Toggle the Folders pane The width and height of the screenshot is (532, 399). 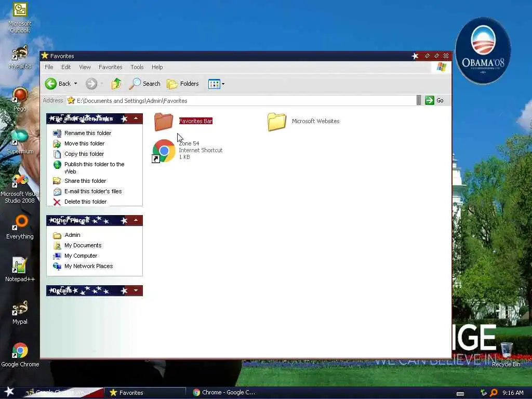tap(183, 84)
